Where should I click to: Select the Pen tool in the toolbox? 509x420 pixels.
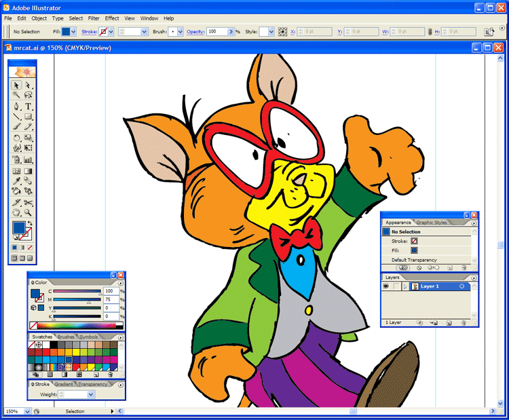pos(17,107)
